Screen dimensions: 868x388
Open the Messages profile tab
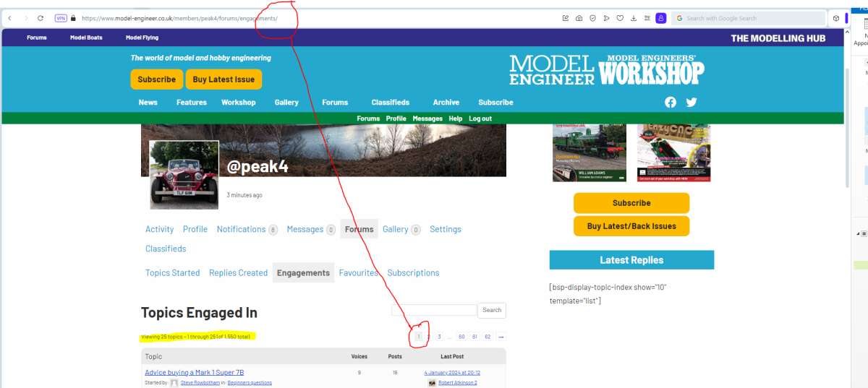[311, 229]
